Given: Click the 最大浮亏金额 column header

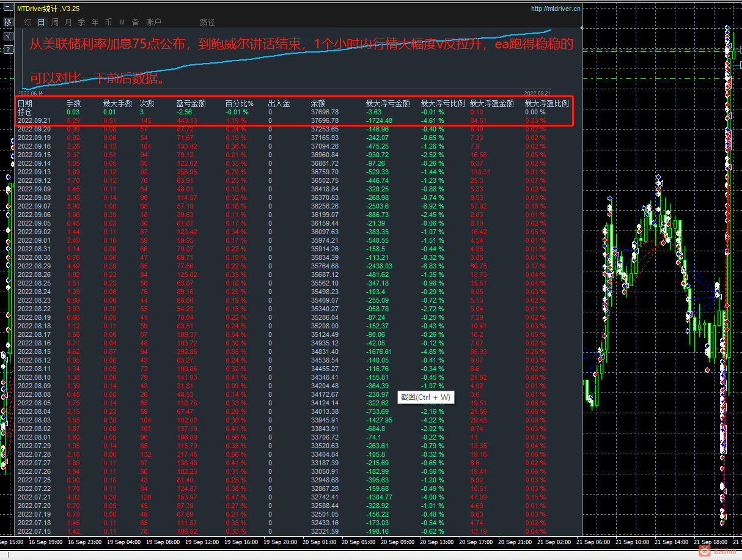Looking at the screenshot, I should pos(388,104).
